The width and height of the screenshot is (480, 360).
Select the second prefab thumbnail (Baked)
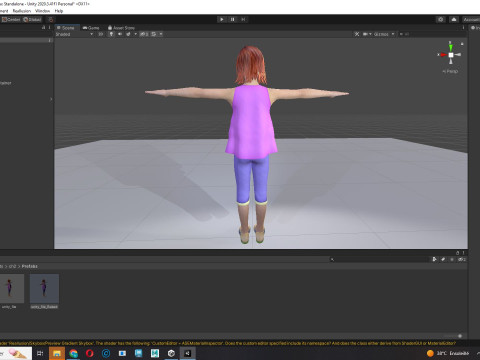(44, 289)
